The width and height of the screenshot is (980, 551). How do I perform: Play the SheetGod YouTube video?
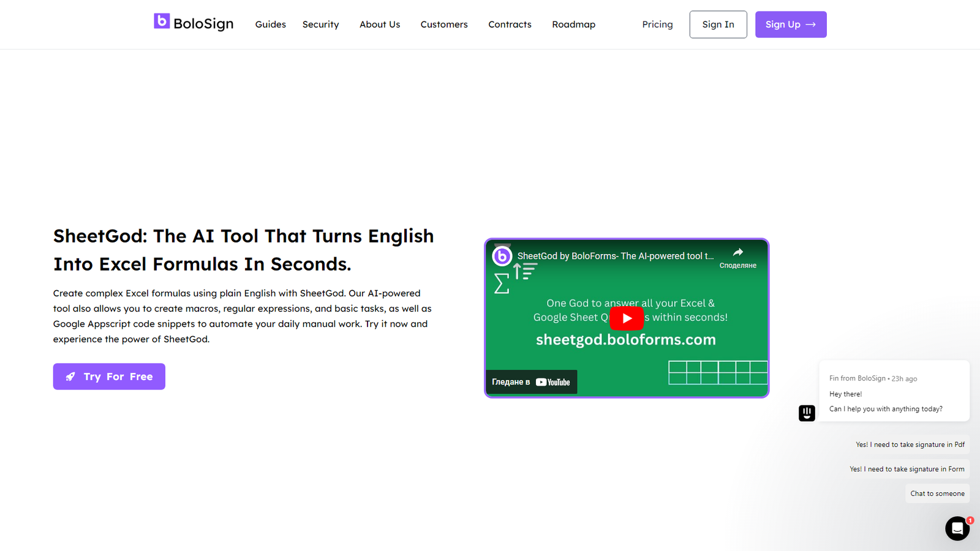point(627,318)
